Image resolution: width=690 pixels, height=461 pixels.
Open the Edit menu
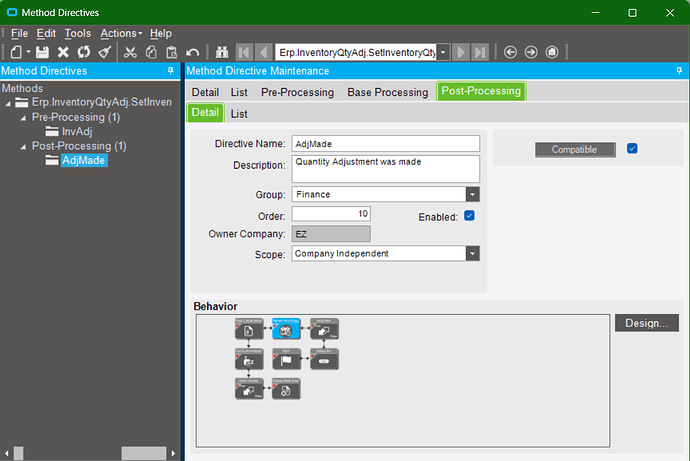coord(46,33)
